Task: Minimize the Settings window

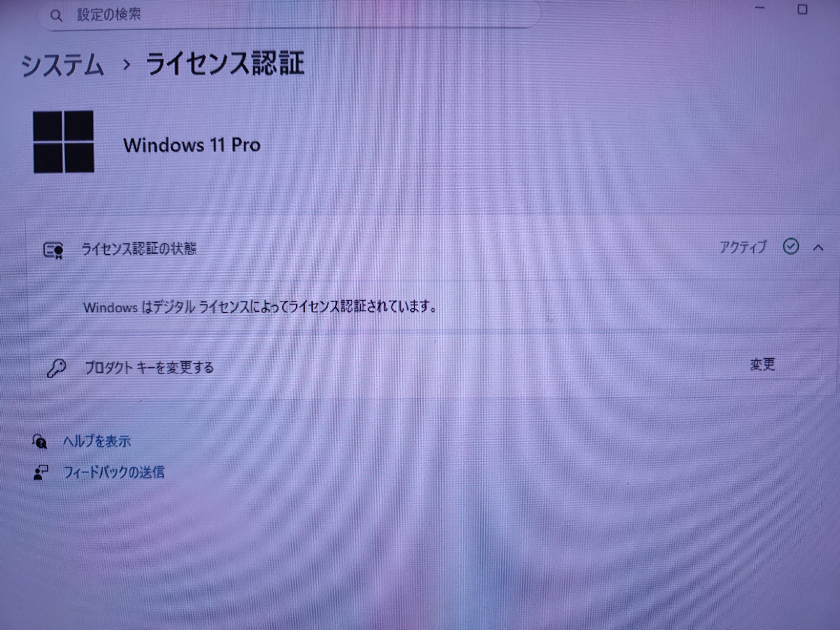Action: pos(760,8)
